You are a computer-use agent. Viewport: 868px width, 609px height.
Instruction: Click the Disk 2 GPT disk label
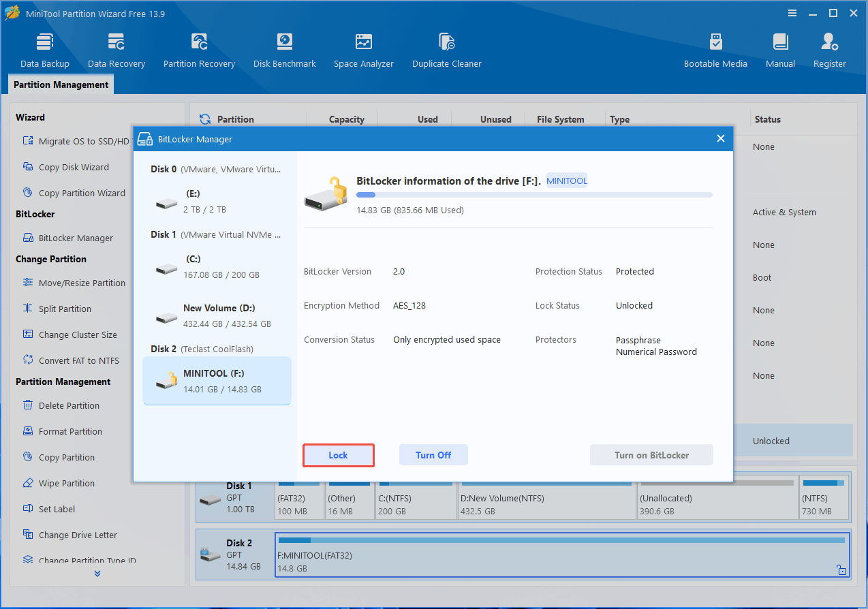235,554
